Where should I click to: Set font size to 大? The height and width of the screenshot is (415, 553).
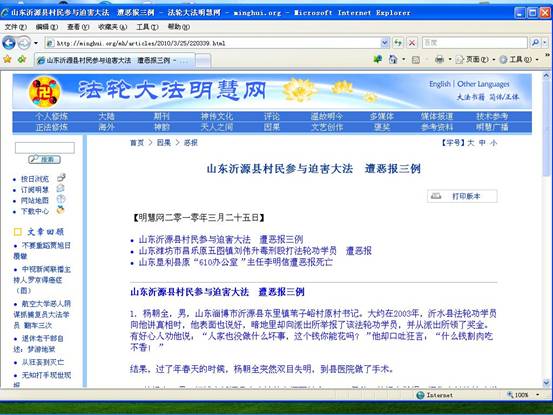[x=470, y=143]
